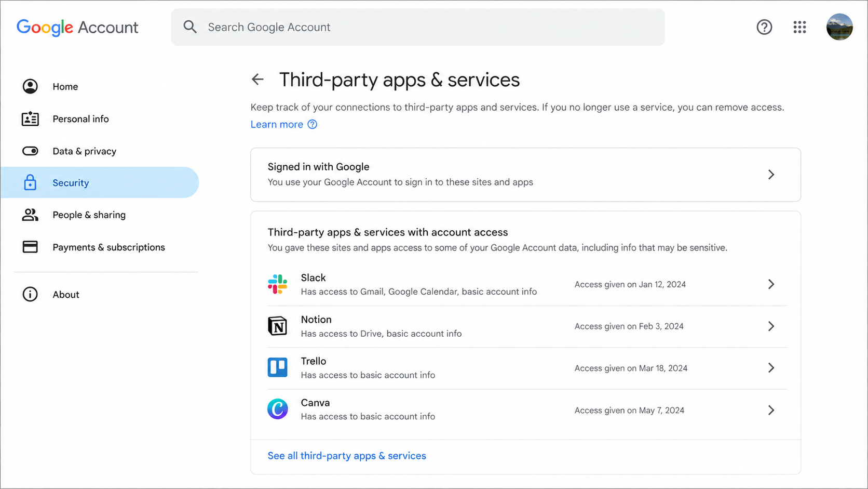Image resolution: width=868 pixels, height=489 pixels.
Task: Click the Personal info ID card icon
Action: pyautogui.click(x=30, y=119)
